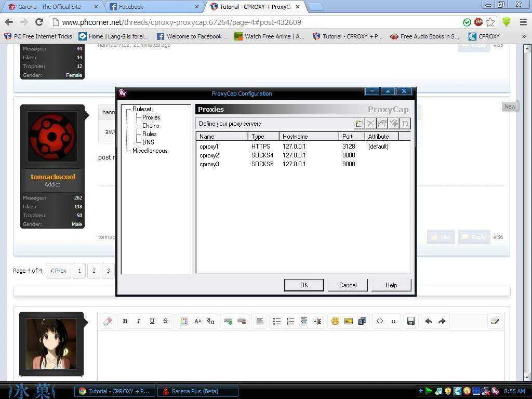Open page 2 of the thread
The height and width of the screenshot is (399, 532).
(94, 271)
